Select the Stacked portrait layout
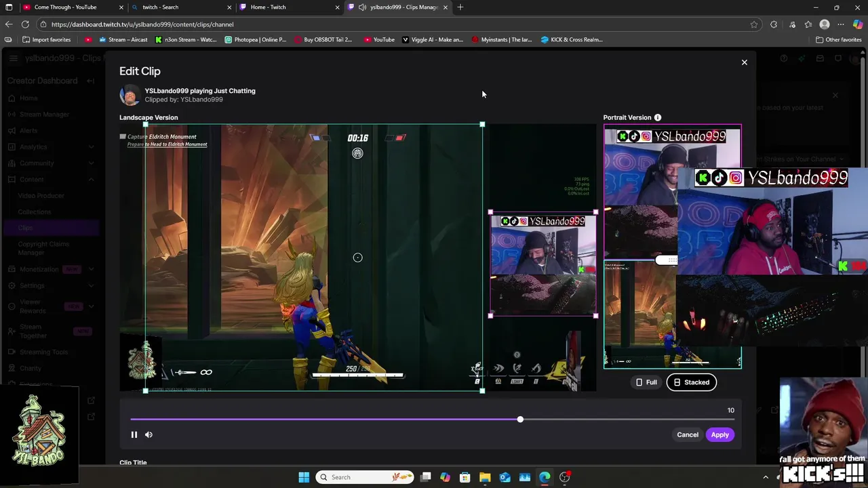Viewport: 868px width, 488px height. 691,382
